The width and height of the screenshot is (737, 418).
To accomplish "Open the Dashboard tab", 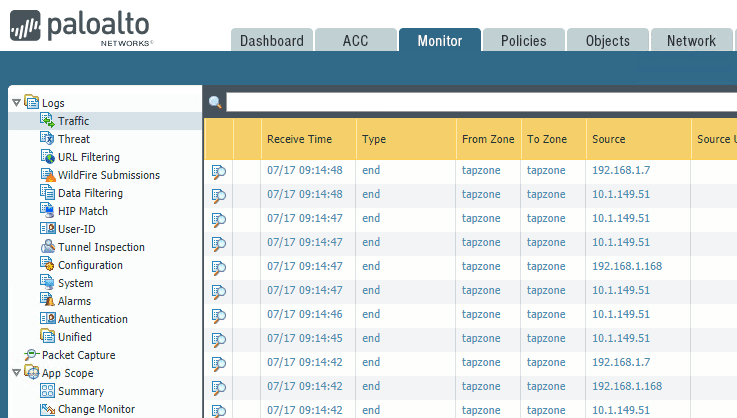I will [x=272, y=40].
